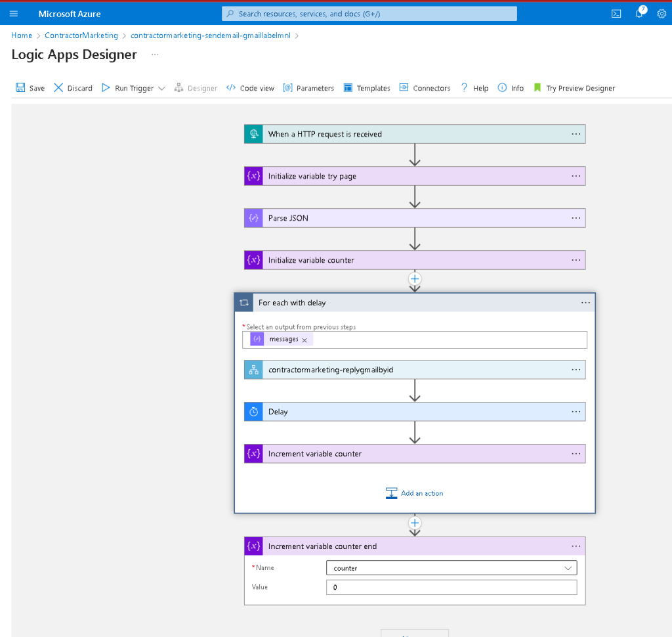Open menu for contractormarketing-replygmailbyid
The width and height of the screenshot is (672, 637).
pos(576,369)
